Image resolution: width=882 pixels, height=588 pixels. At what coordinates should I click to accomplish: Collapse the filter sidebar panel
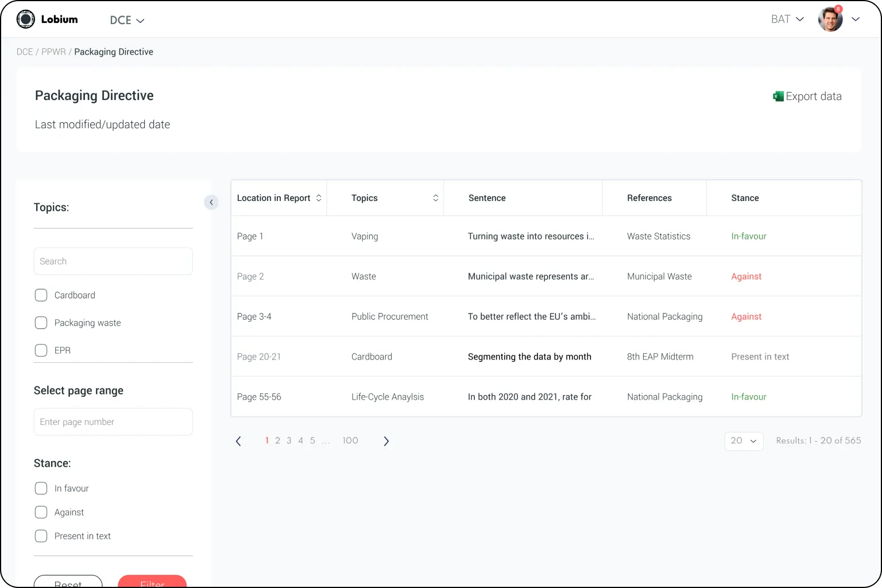point(211,202)
